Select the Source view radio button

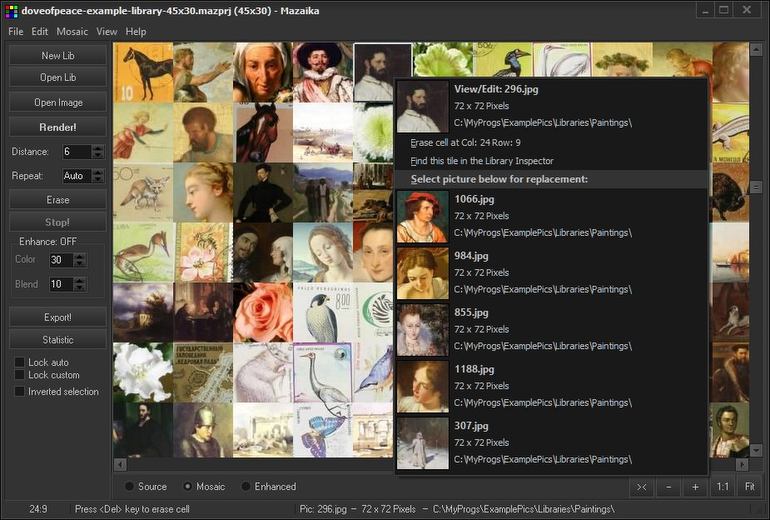(129, 486)
